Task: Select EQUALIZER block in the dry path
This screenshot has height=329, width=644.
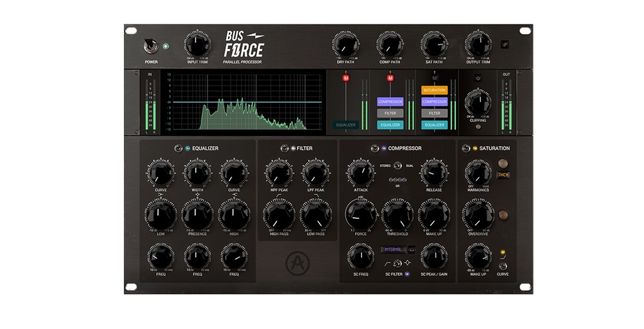Action: [345, 125]
